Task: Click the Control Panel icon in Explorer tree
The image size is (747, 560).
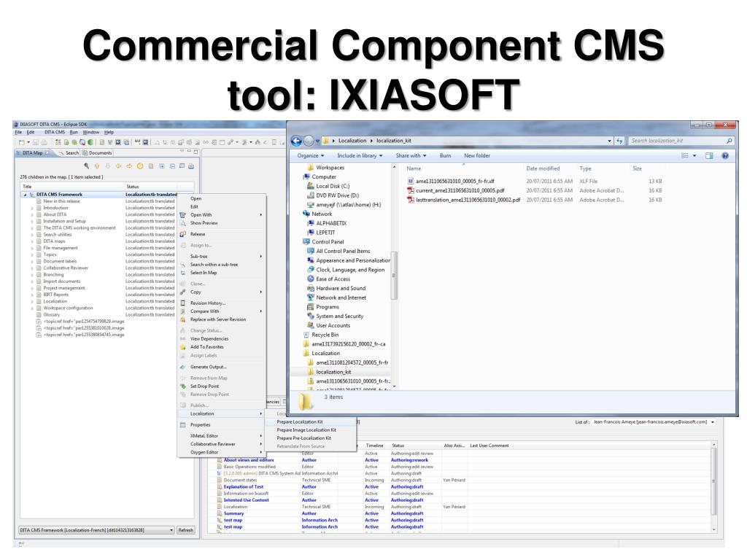Action: pyautogui.click(x=306, y=242)
